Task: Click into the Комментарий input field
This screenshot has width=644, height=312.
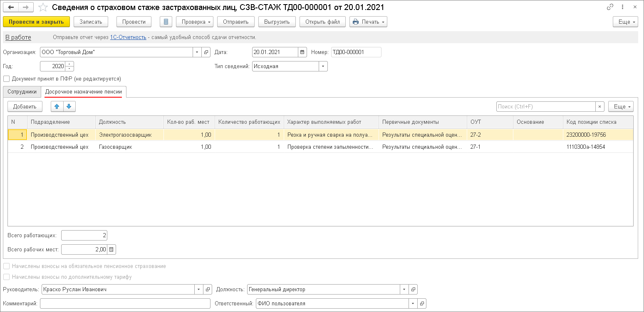Action: pos(125,304)
